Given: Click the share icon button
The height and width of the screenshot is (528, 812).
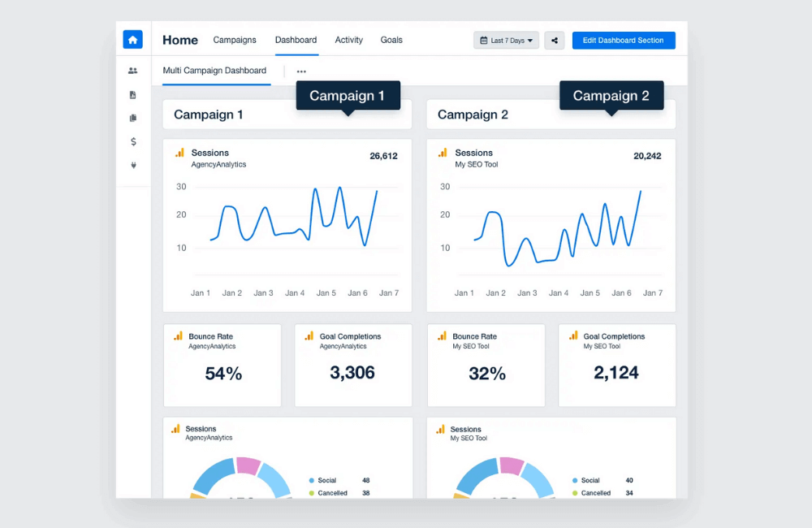Looking at the screenshot, I should click(555, 40).
